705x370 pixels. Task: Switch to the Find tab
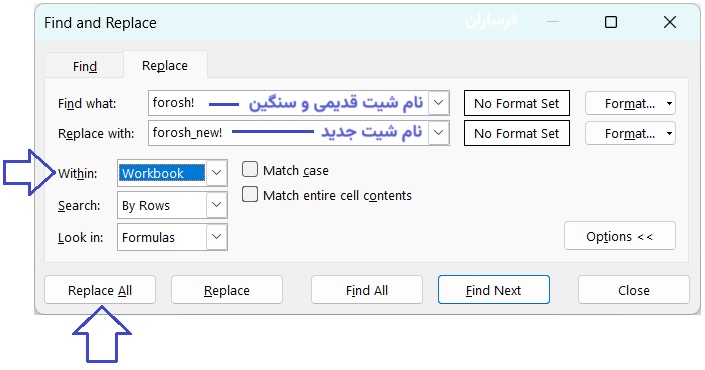[85, 66]
